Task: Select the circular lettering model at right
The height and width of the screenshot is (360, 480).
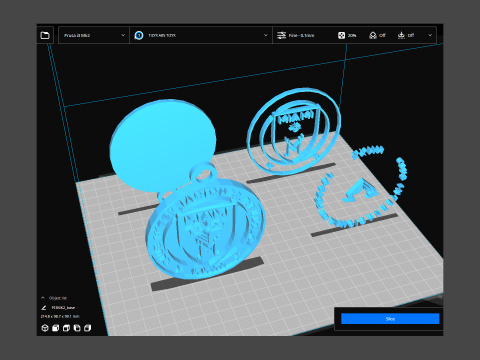Action: 360,188
